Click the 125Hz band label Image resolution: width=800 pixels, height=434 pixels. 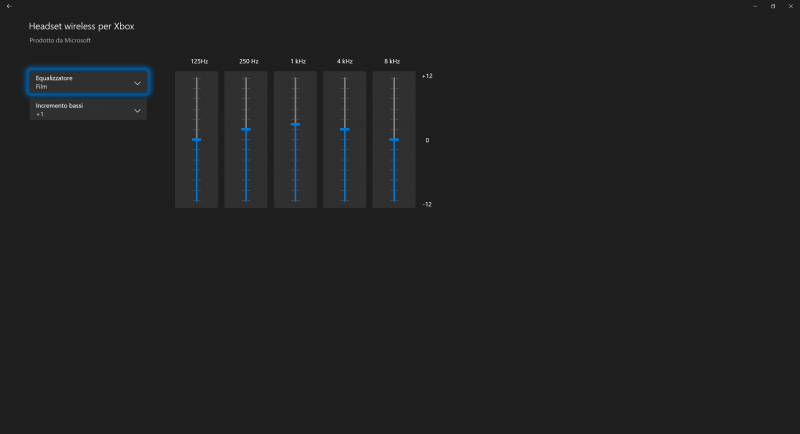[199, 61]
